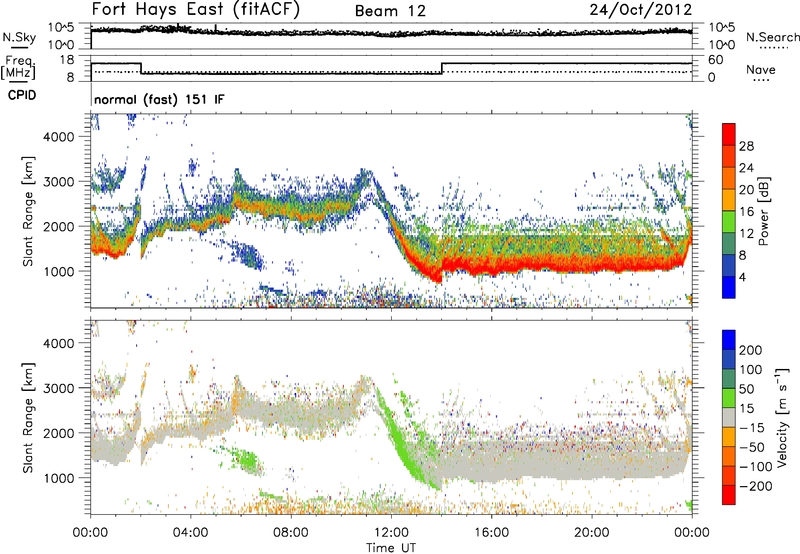Click the blue bottom segment of Power colorbar
The height and width of the screenshot is (554, 800).
coord(729,287)
